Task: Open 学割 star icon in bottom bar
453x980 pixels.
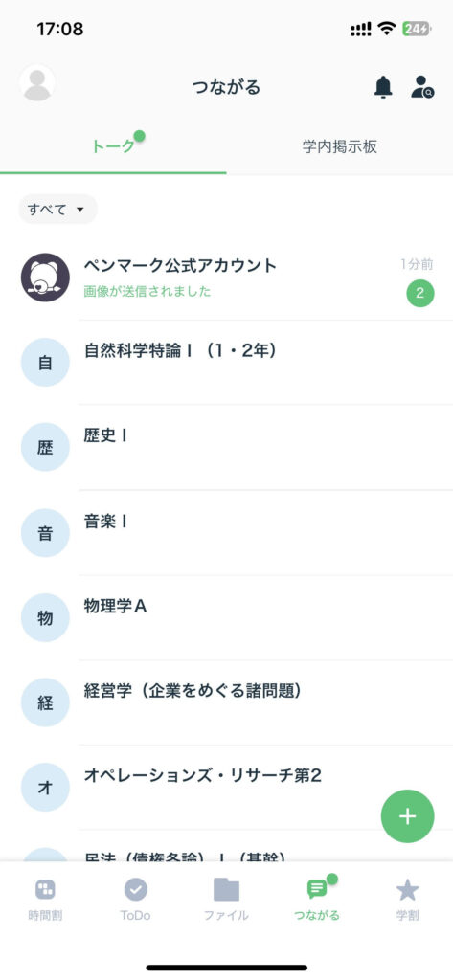Action: [407, 889]
